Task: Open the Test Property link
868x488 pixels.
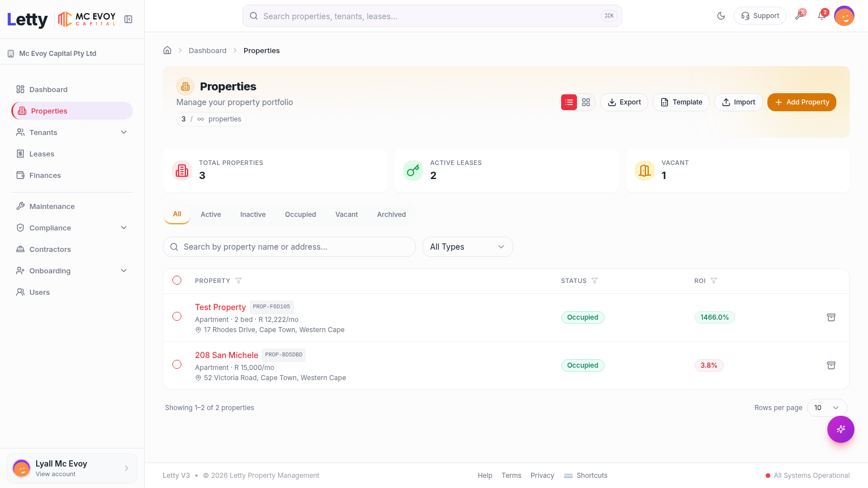Action: click(220, 307)
